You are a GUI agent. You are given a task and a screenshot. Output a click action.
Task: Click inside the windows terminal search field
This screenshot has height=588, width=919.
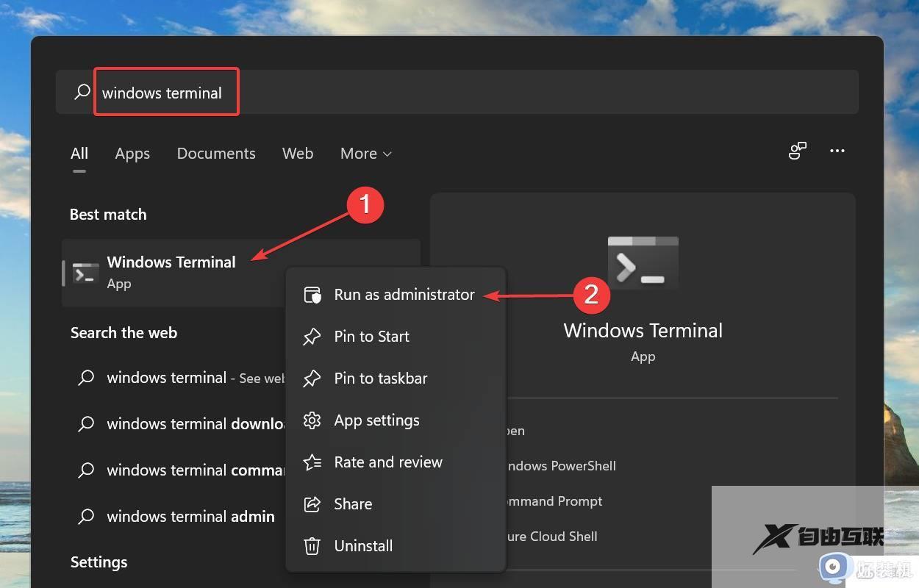[162, 92]
